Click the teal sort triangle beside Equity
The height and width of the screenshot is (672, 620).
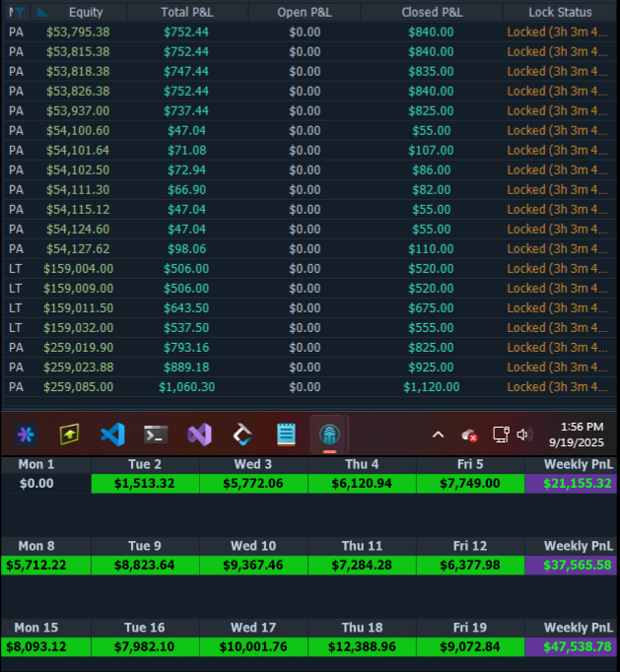[x=42, y=13]
